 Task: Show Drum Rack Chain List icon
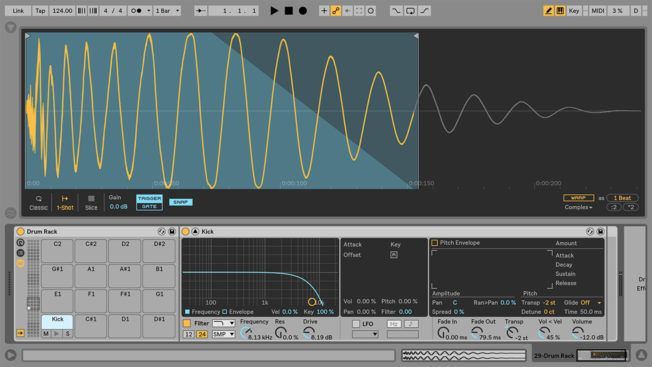20,253
